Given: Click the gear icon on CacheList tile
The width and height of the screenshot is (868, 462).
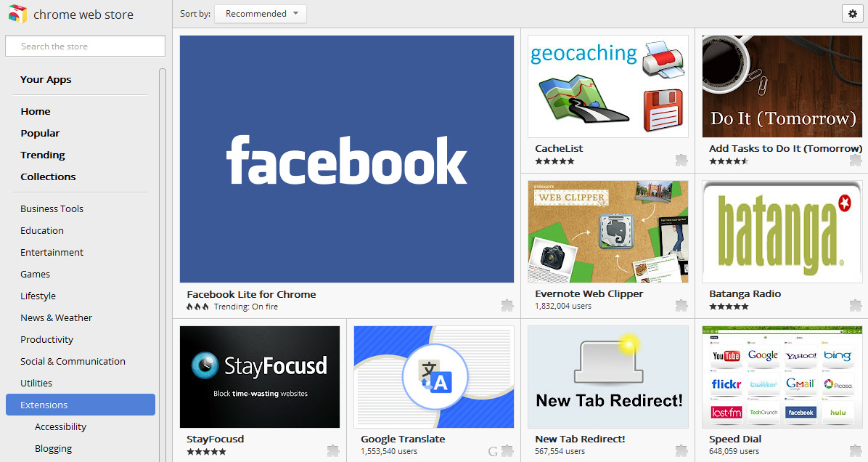Looking at the screenshot, I should point(681,160).
